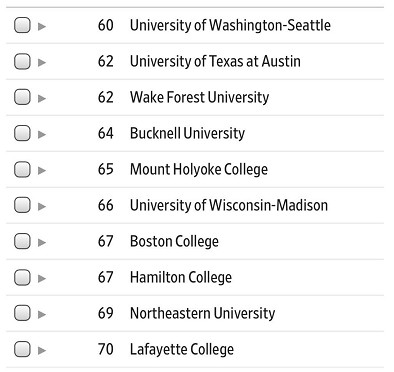Select the Lafayette College checkbox
Image resolution: width=394 pixels, height=372 pixels.
22,349
